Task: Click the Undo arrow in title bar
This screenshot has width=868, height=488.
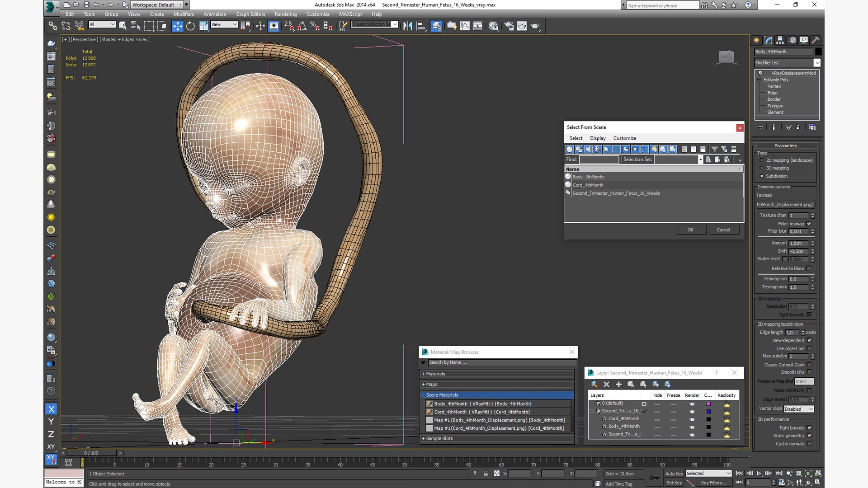Action: pyautogui.click(x=96, y=5)
